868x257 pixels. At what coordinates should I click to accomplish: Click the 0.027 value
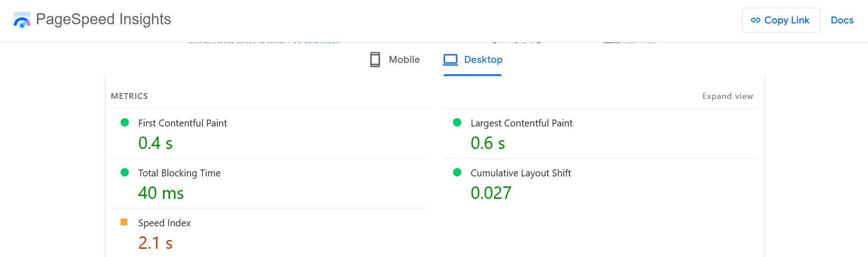[x=491, y=193]
